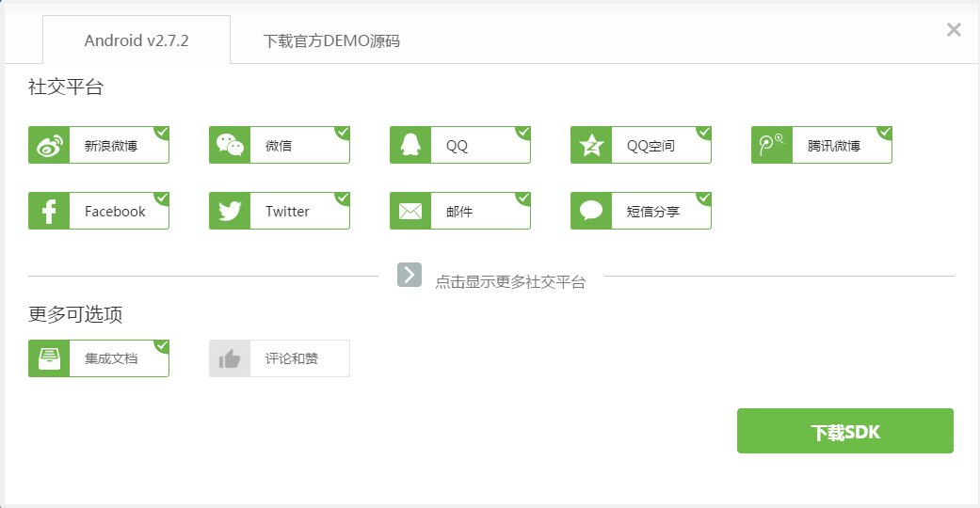Uncheck the 短信分享 checkmark corner
Image resolution: width=980 pixels, height=508 pixels.
click(704, 198)
